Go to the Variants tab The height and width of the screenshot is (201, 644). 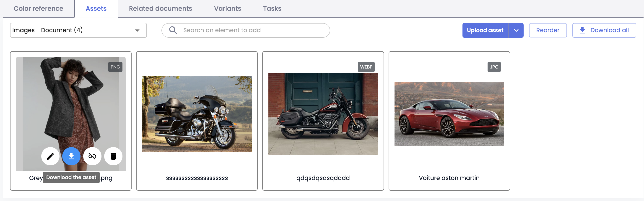click(228, 8)
